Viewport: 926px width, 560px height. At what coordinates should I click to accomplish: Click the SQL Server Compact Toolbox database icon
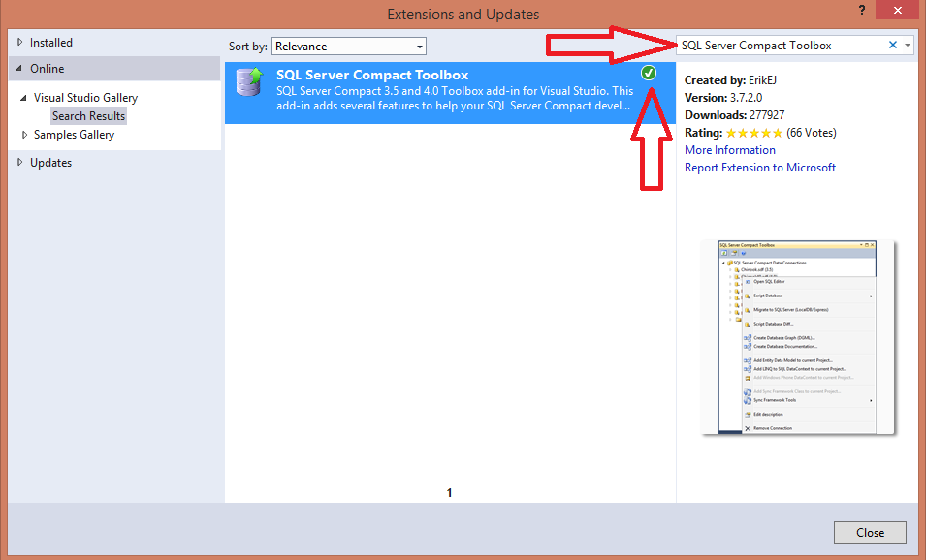250,85
